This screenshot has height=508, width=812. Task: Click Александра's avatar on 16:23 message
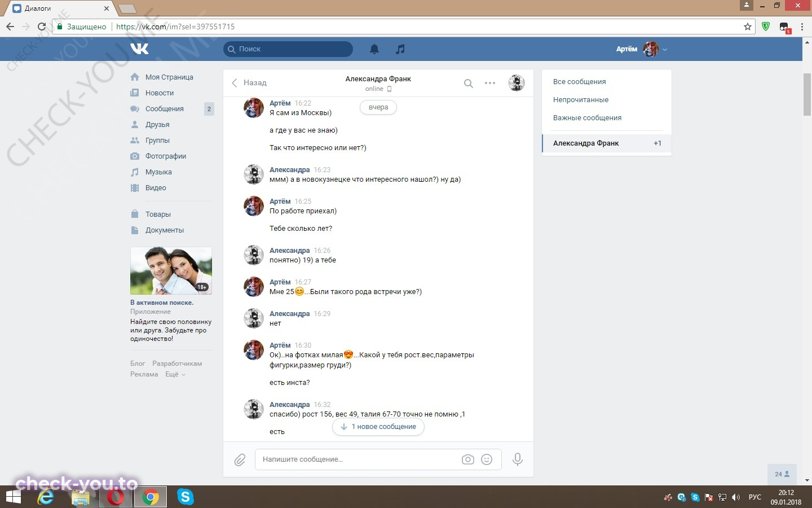pyautogui.click(x=254, y=174)
